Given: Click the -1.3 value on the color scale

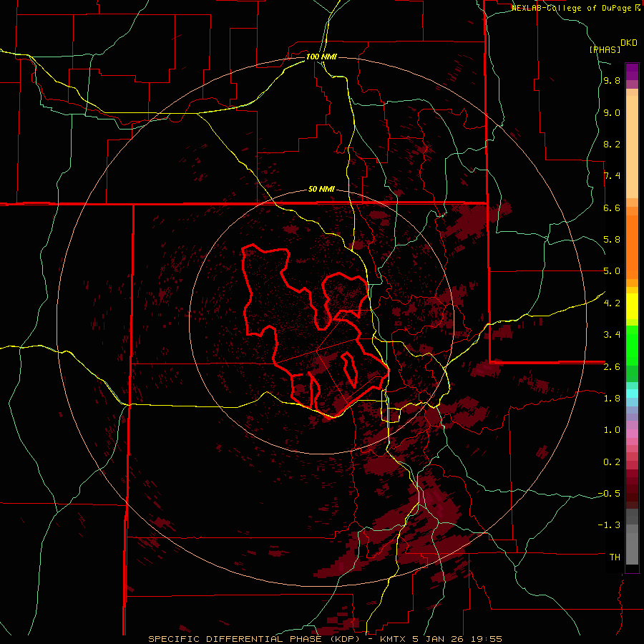Looking at the screenshot, I should tap(609, 525).
